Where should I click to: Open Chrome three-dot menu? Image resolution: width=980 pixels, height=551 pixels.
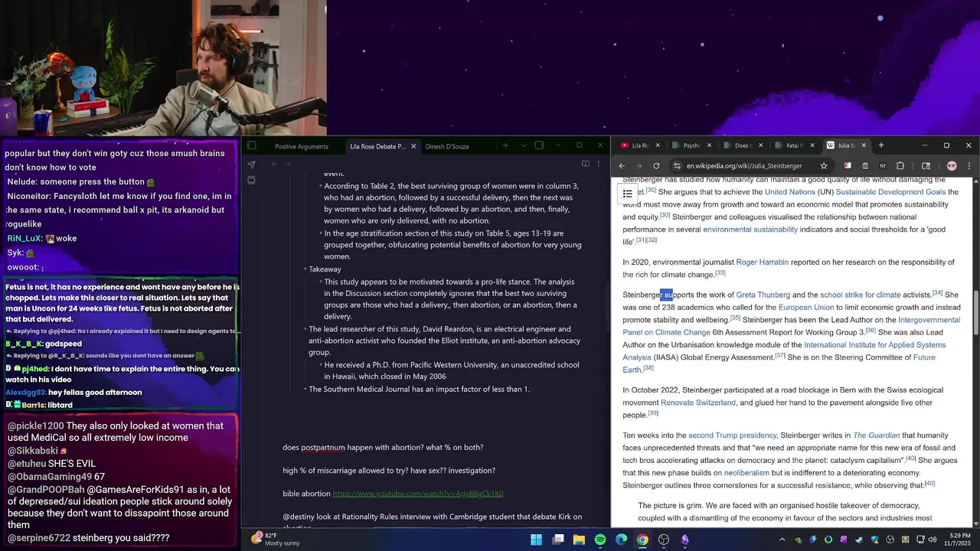tap(969, 165)
